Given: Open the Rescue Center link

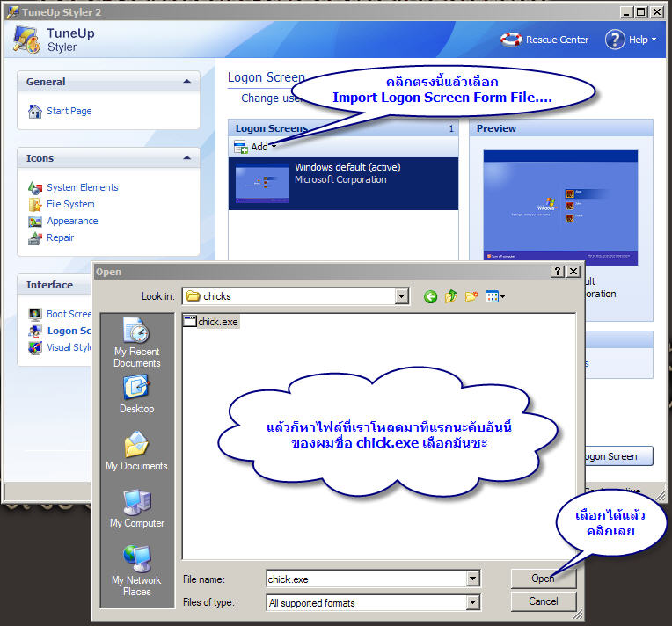Looking at the screenshot, I should click(557, 40).
